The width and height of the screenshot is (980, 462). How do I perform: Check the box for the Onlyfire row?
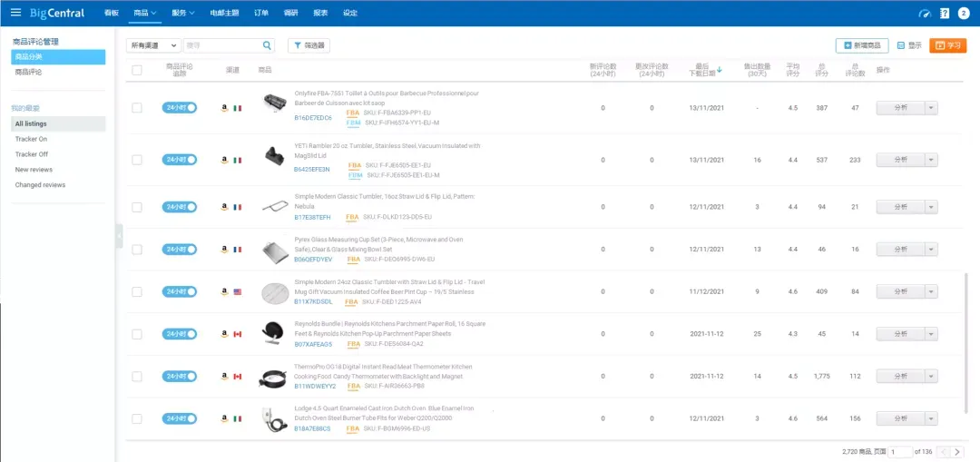tap(137, 108)
